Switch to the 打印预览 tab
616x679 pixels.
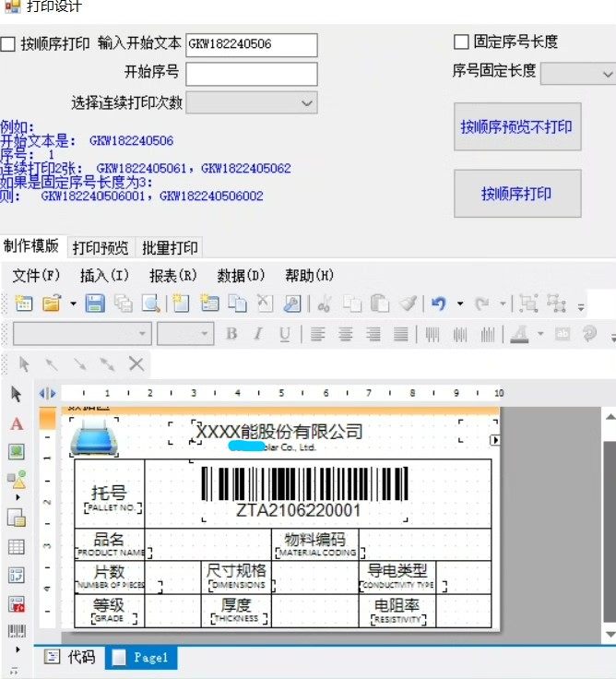[101, 247]
